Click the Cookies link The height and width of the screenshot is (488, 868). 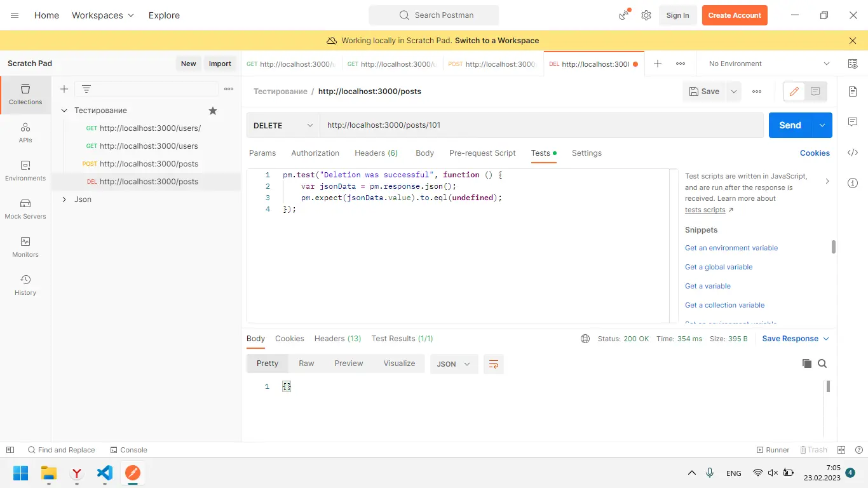pyautogui.click(x=815, y=153)
